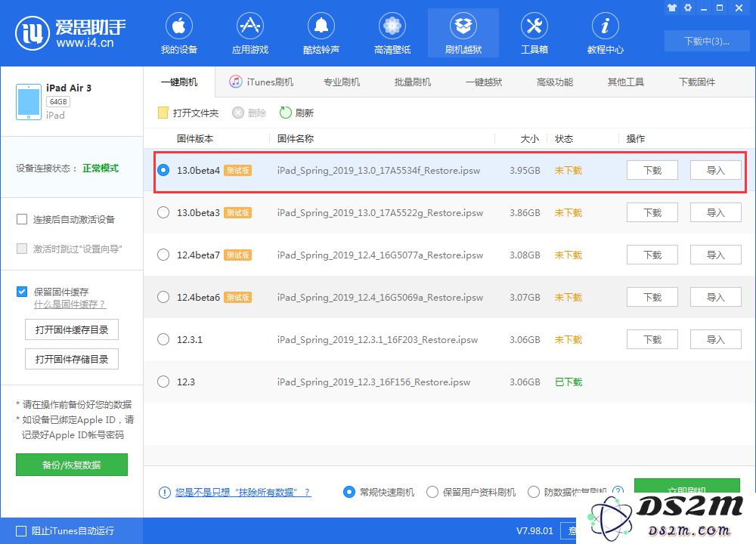The height and width of the screenshot is (544, 756).
Task: Switch to 高级功能 tab
Action: (555, 82)
